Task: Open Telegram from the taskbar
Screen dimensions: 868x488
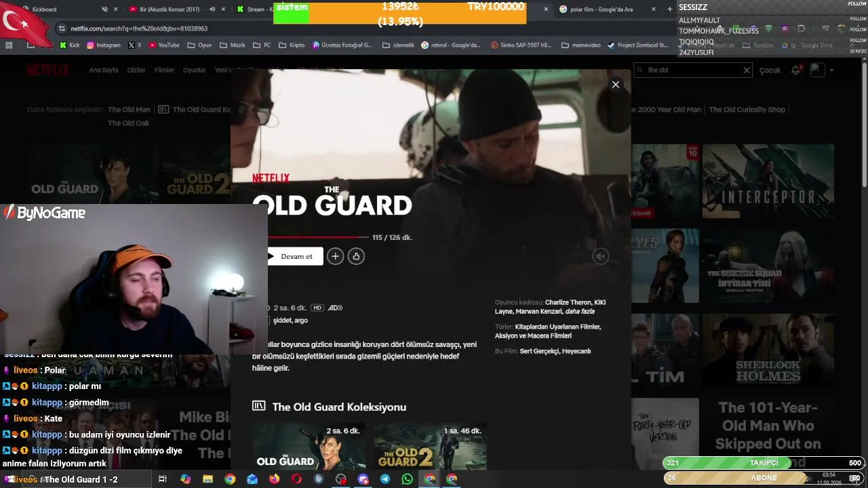Action: (385, 479)
